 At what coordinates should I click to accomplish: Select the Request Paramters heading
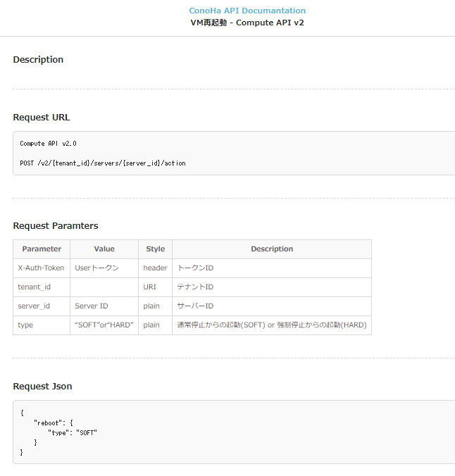click(56, 226)
